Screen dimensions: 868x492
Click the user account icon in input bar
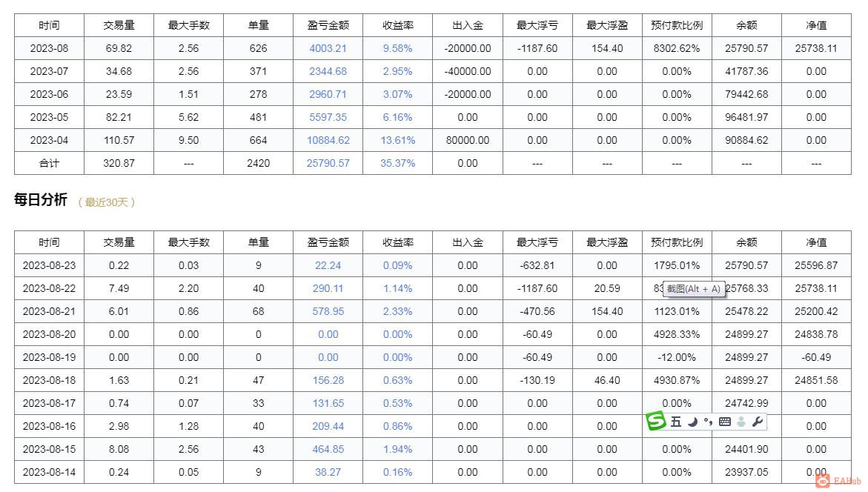[741, 422]
